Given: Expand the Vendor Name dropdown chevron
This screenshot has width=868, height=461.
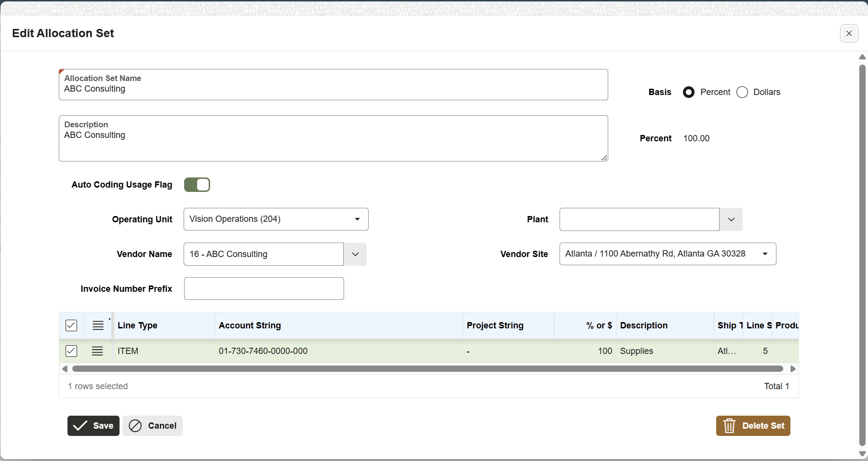Looking at the screenshot, I should 355,254.
